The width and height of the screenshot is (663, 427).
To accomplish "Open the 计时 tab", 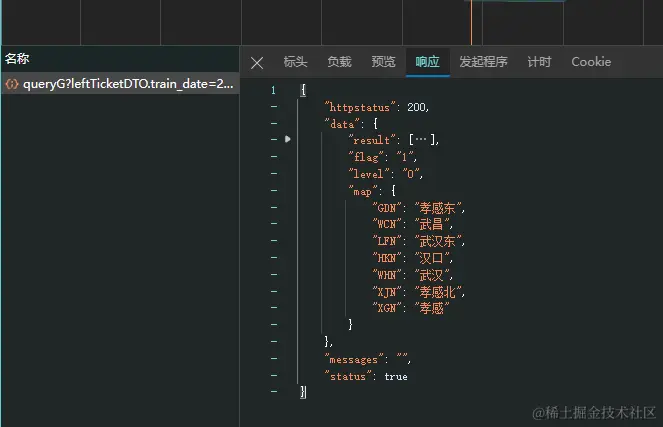I will [539, 62].
